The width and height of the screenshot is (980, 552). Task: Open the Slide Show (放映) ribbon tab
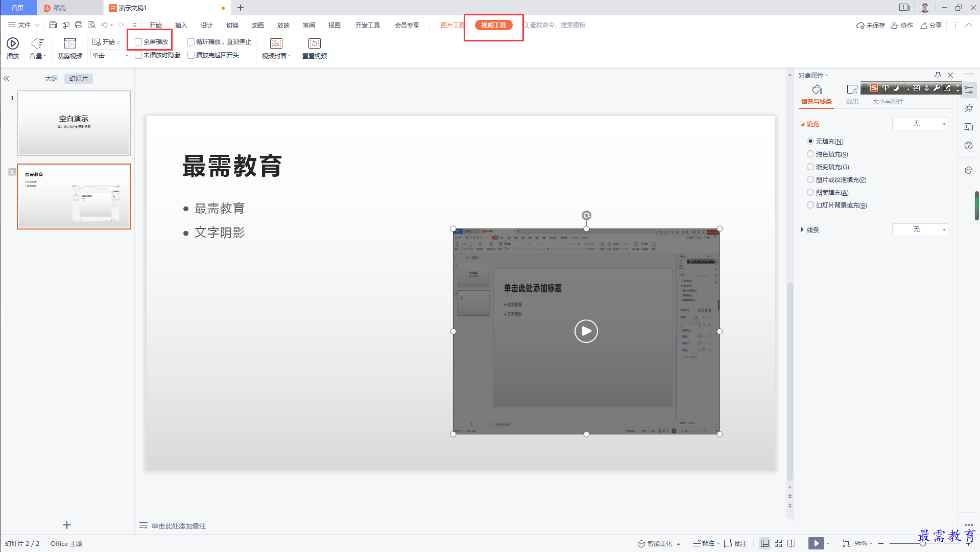click(x=283, y=25)
